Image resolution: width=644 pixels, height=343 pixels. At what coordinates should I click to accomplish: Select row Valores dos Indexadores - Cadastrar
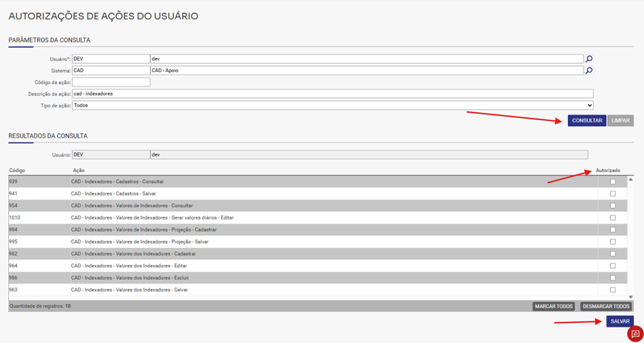click(x=134, y=254)
